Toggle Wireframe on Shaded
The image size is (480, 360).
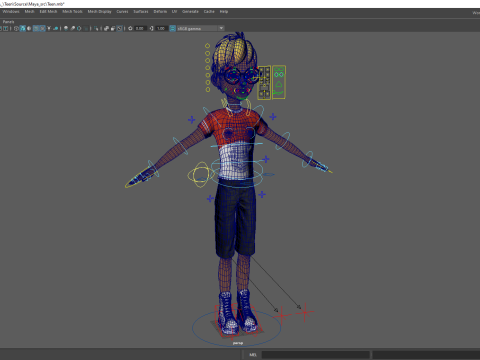[x=36, y=28]
